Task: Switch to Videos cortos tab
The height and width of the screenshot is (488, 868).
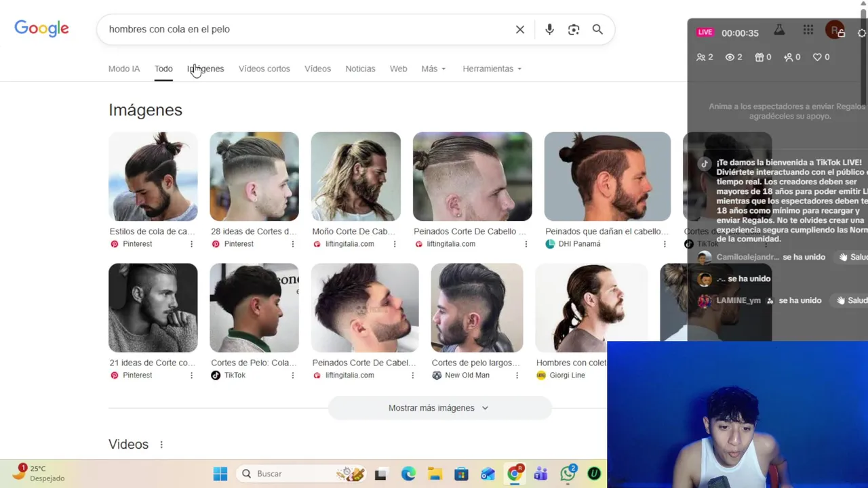Action: pyautogui.click(x=264, y=68)
